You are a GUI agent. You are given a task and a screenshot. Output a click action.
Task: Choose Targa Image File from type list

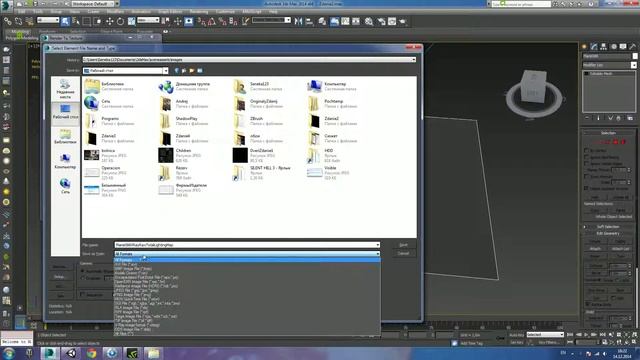[x=146, y=316]
